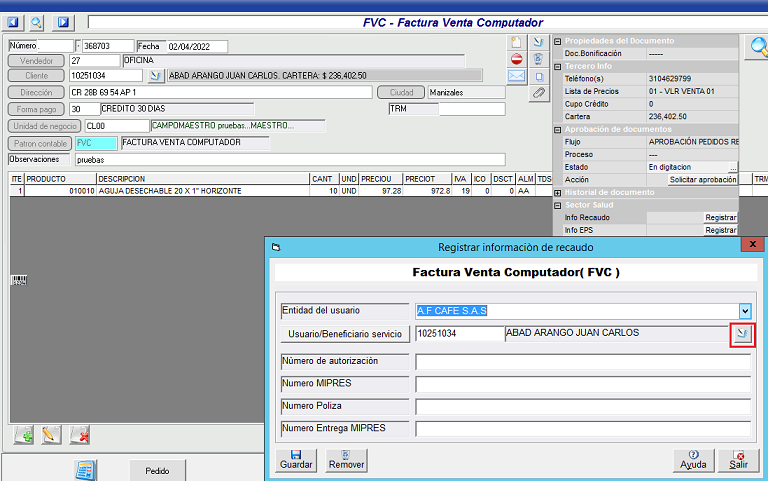Collapse the Propiedades del Documento section
This screenshot has height=481, width=768.
[557, 41]
